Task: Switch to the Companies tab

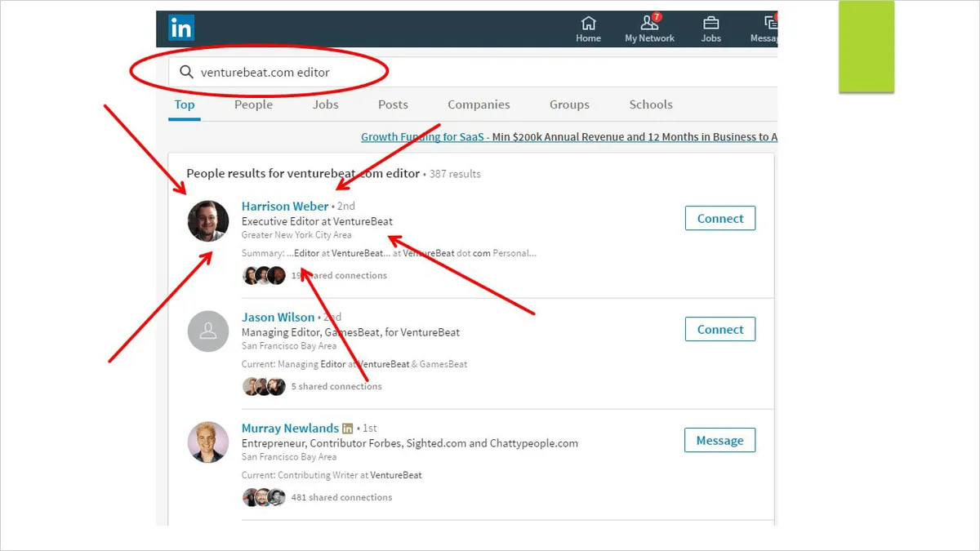Action: (x=479, y=104)
